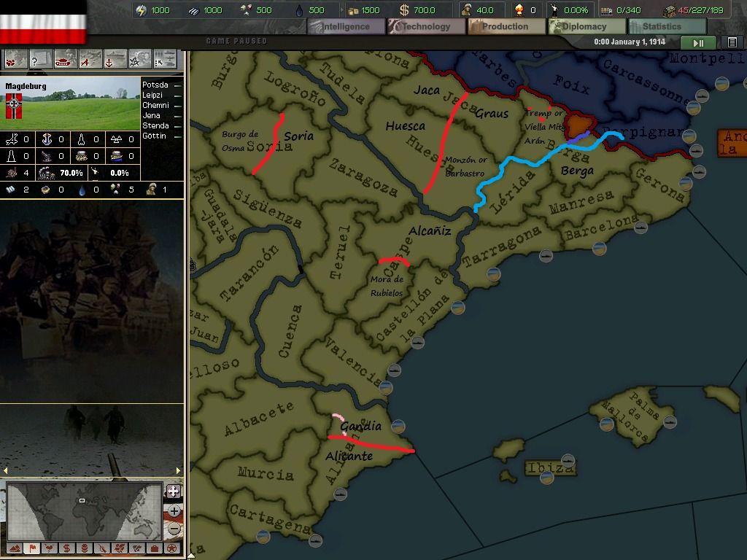Select Zaragoza province on the map
The image size is (747, 560).
click(363, 179)
